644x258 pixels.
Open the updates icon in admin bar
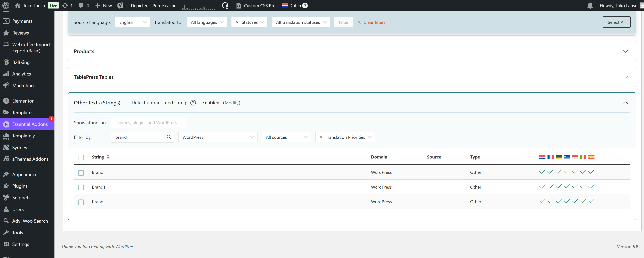(65, 5)
